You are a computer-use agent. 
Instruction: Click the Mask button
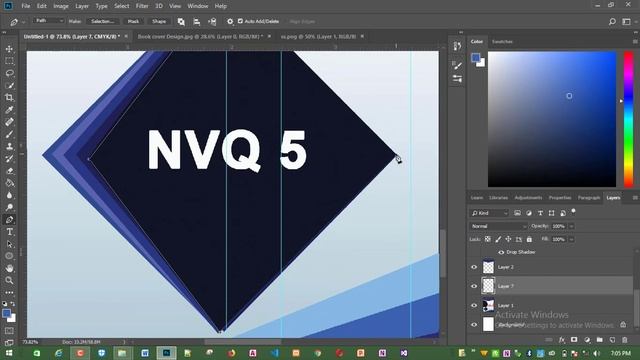click(133, 21)
